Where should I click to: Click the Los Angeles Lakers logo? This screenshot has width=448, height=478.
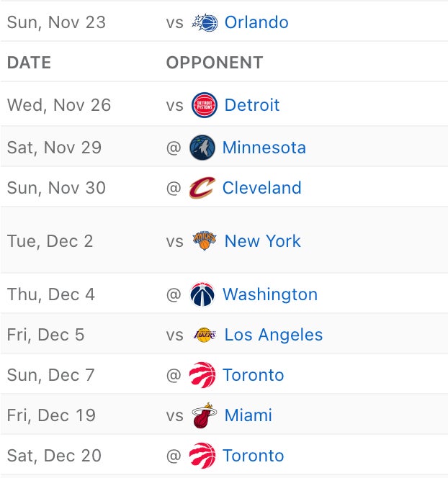205,335
